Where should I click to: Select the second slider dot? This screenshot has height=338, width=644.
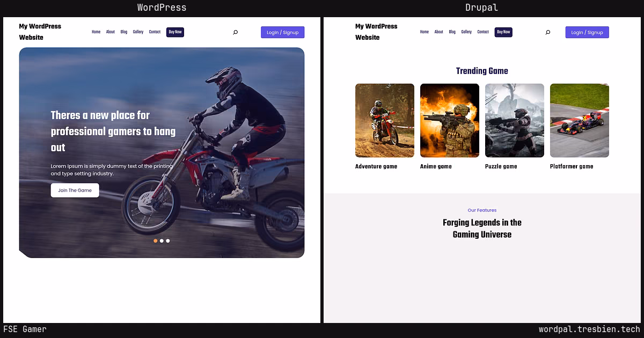pyautogui.click(x=162, y=241)
